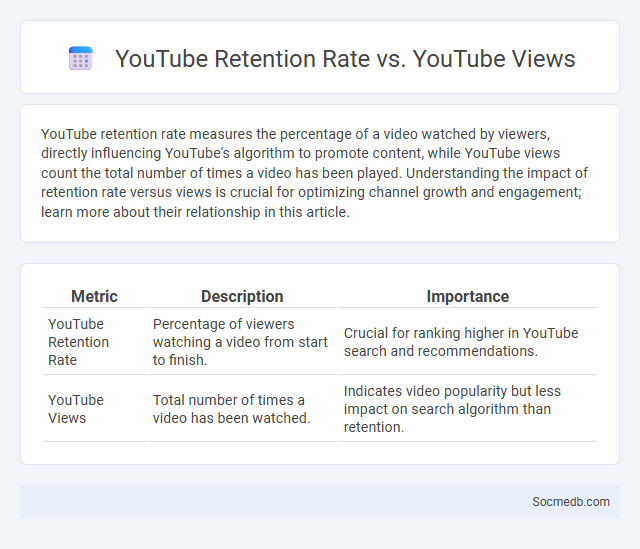Click the calendar grid icon beside the title

click(x=81, y=58)
